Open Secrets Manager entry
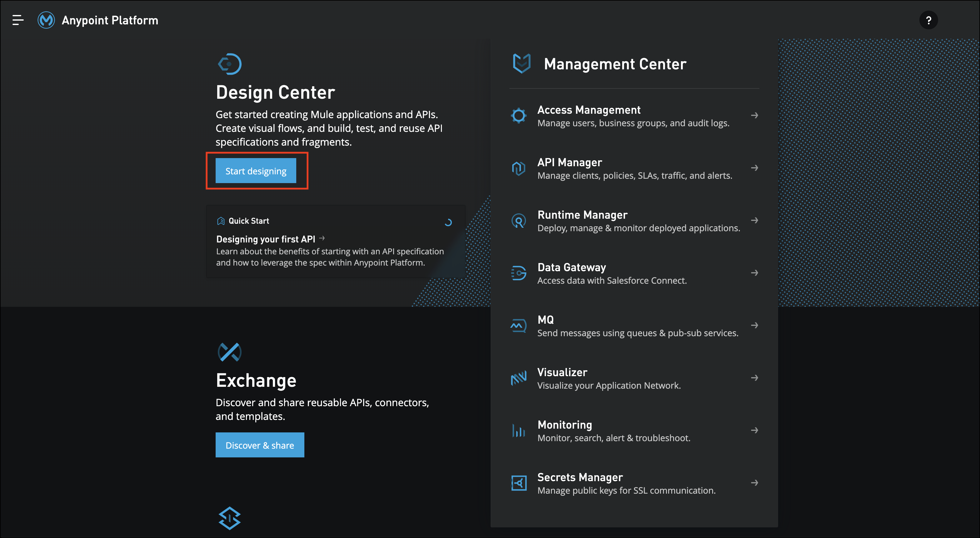This screenshot has height=538, width=980. 634,483
